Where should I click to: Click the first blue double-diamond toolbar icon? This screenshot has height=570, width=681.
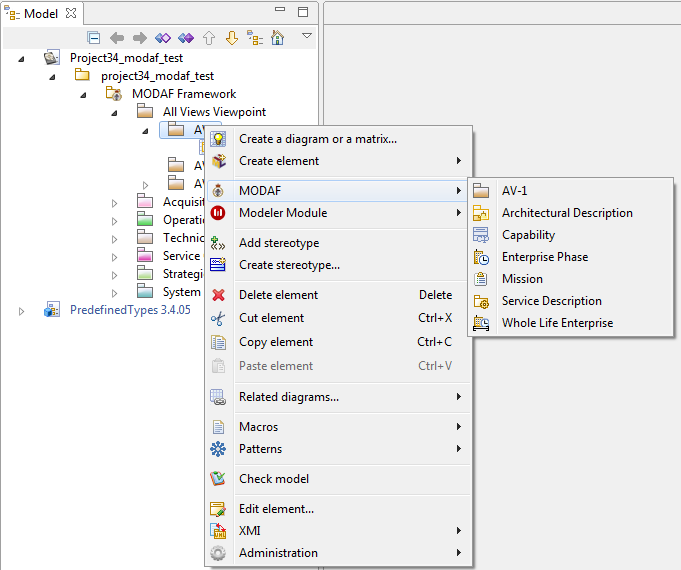[163, 38]
